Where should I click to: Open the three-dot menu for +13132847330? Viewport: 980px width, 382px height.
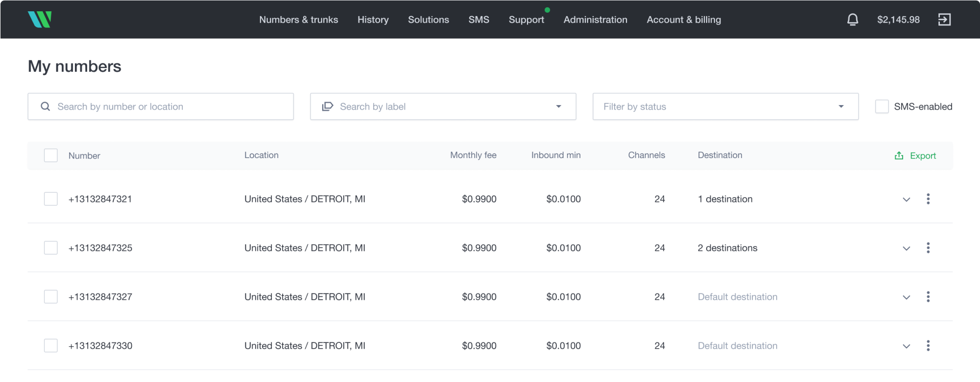tap(928, 346)
